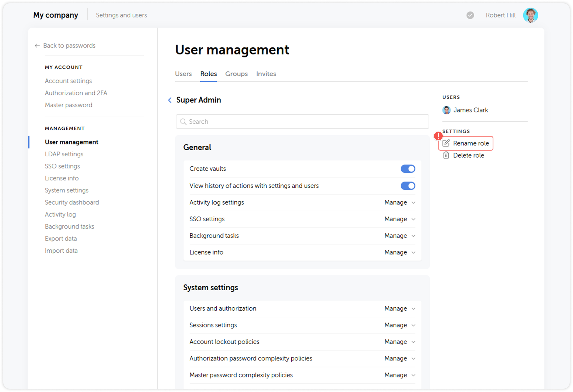Click the gray checkmark status icon
Screen dimensions: 573x392
[x=470, y=15]
